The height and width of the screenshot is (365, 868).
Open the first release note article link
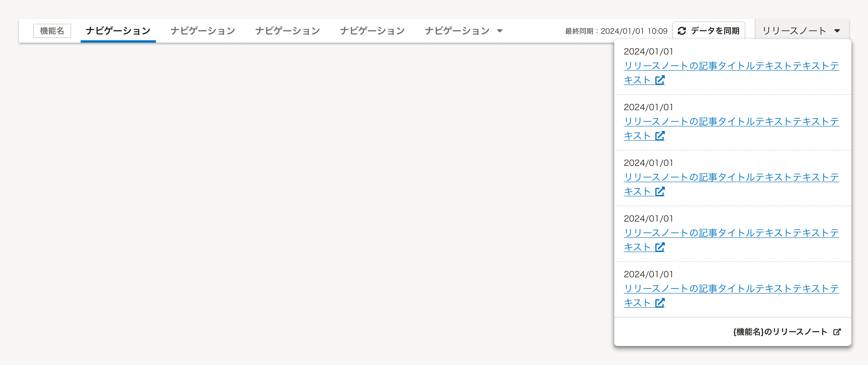(x=731, y=66)
